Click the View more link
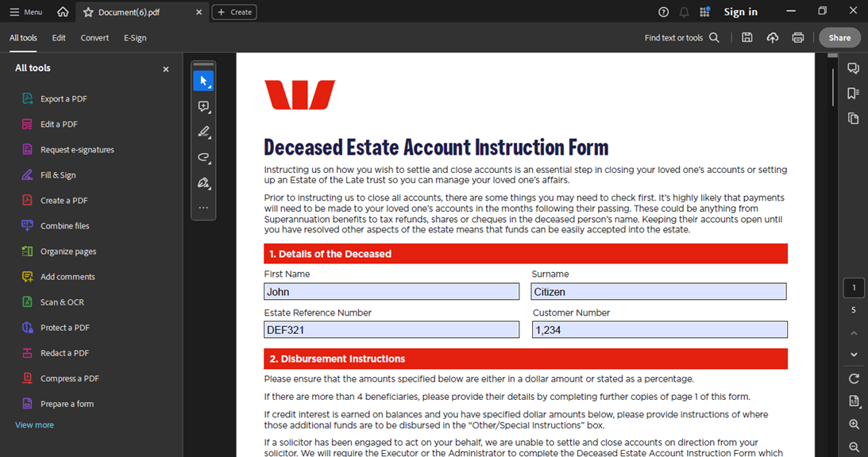Image resolution: width=868 pixels, height=457 pixels. point(35,425)
